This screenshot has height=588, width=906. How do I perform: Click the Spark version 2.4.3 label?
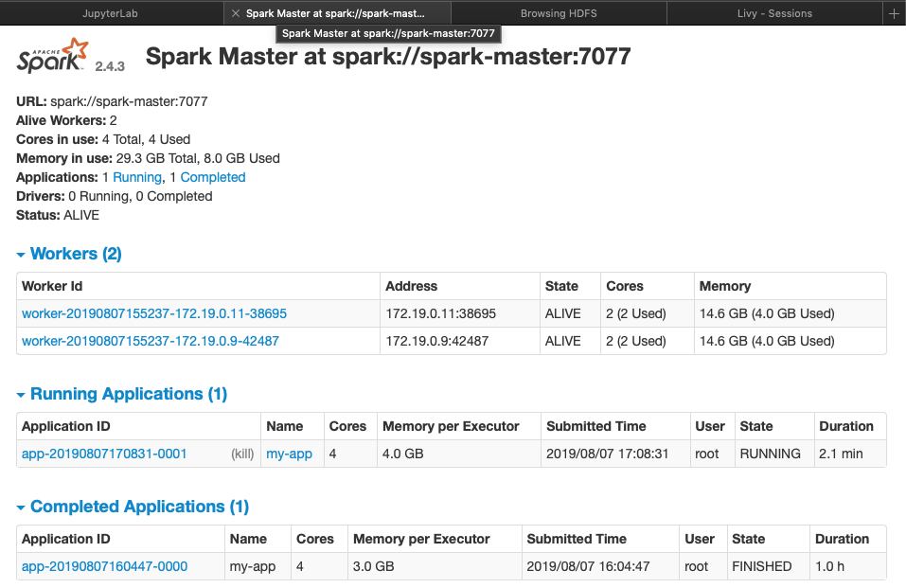(110, 66)
